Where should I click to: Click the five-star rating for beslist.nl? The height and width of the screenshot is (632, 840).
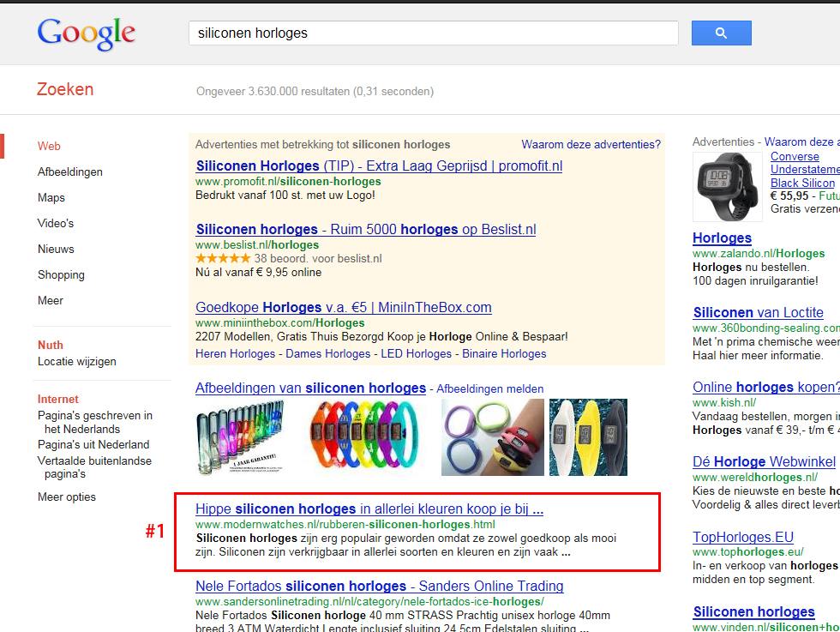coord(223,258)
